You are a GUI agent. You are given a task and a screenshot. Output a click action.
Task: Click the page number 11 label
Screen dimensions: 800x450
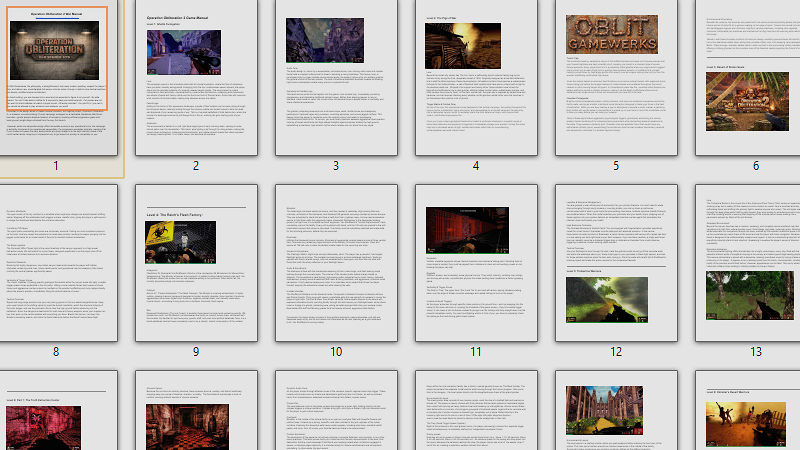click(x=476, y=352)
